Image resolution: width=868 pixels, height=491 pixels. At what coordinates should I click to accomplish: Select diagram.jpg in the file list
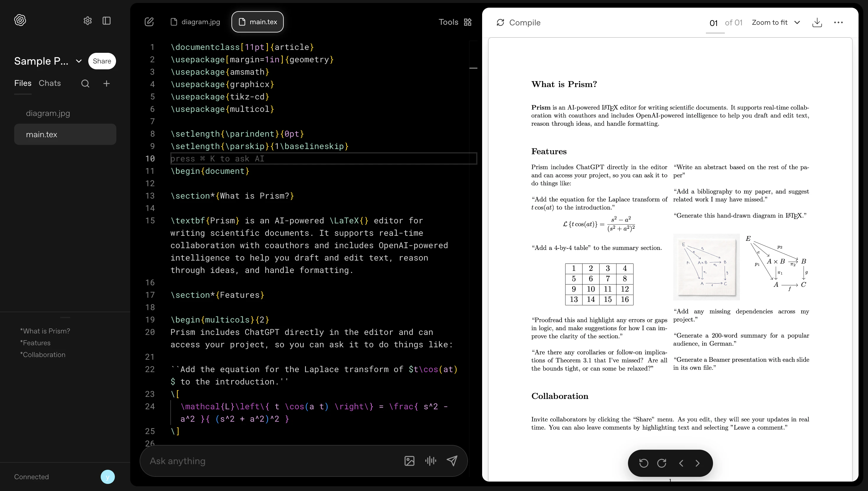coord(65,113)
